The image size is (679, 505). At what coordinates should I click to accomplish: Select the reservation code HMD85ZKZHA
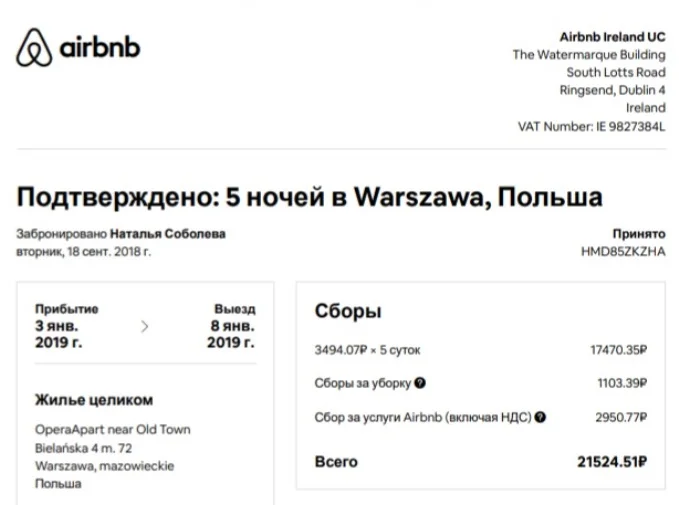[623, 252]
